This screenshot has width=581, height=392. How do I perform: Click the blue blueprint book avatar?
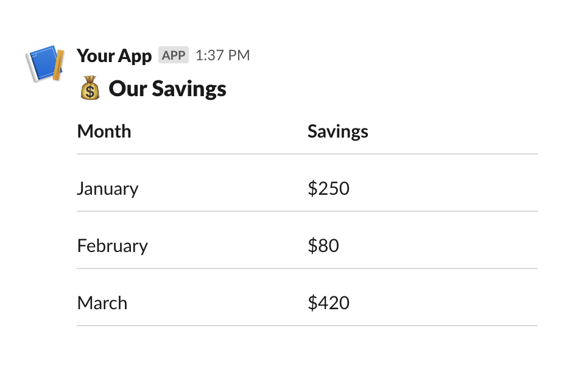coord(41,63)
